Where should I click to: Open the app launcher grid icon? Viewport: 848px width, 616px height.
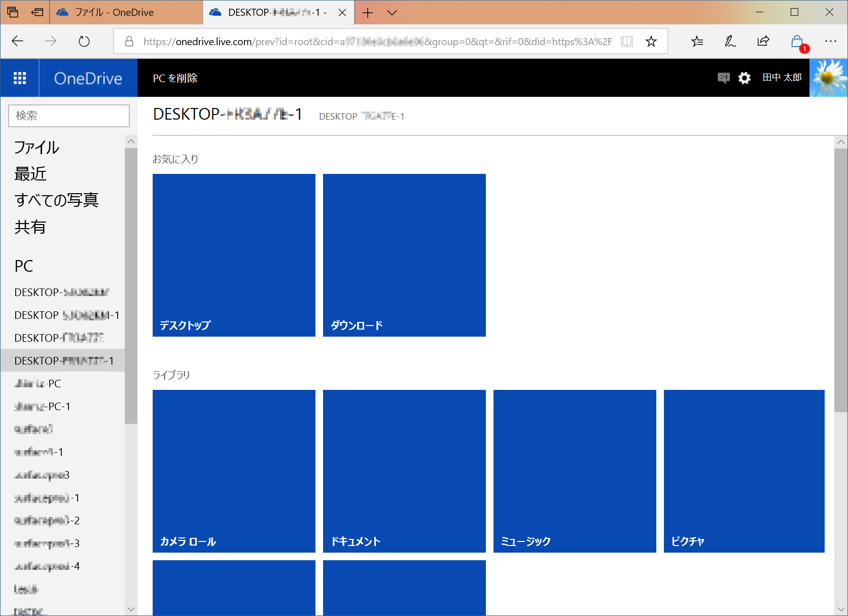pyautogui.click(x=20, y=78)
